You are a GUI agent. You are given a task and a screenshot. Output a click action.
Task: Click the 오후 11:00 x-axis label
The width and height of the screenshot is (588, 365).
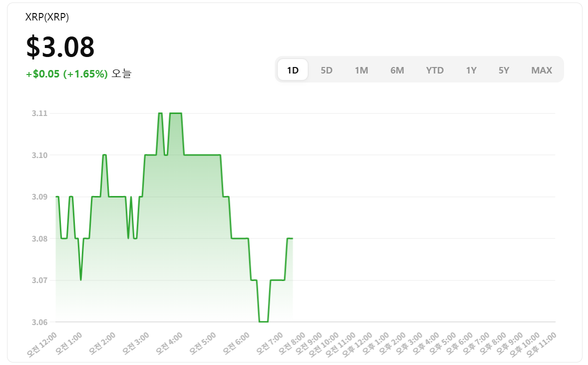(541, 344)
